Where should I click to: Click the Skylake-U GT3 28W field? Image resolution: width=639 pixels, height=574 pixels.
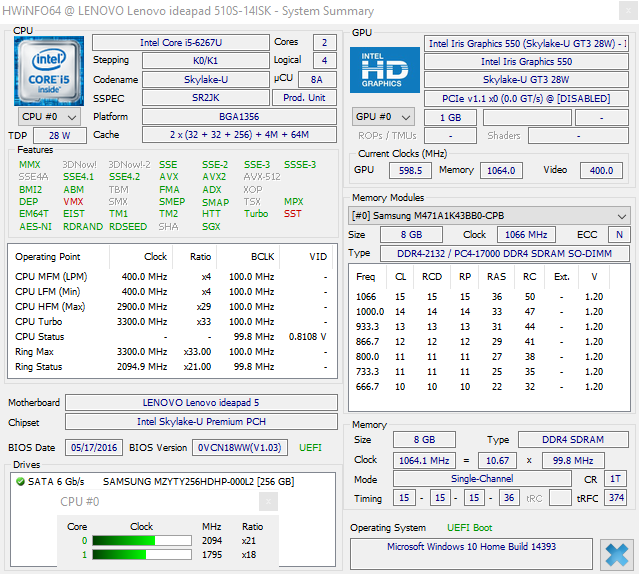pyautogui.click(x=526, y=79)
